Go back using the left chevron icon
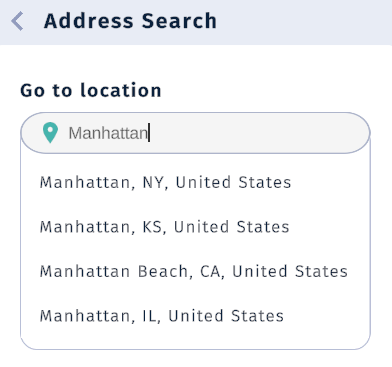Image resolution: width=392 pixels, height=367 pixels. [x=17, y=21]
